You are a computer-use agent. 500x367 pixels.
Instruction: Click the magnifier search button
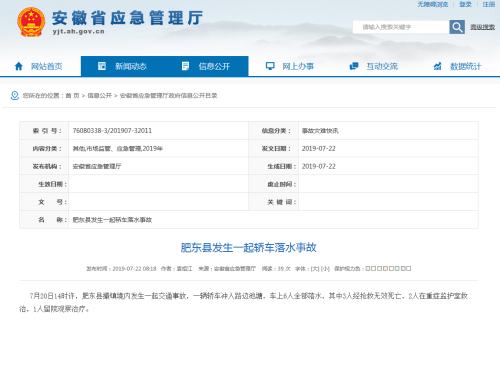[457, 27]
